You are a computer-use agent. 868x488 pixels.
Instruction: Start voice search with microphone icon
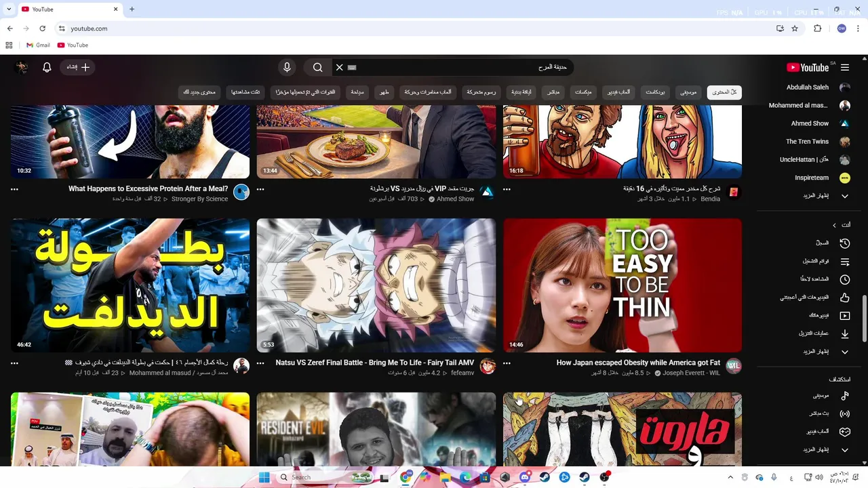(287, 67)
